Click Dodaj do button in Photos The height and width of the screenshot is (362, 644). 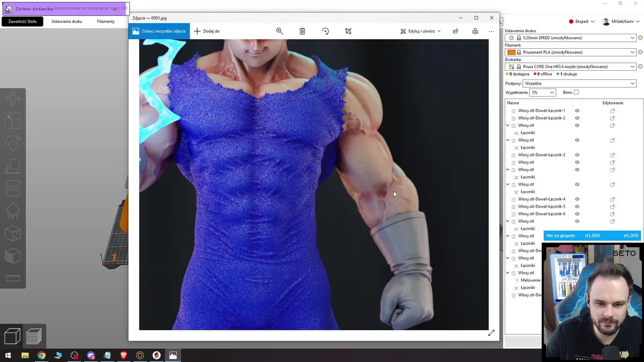point(207,31)
